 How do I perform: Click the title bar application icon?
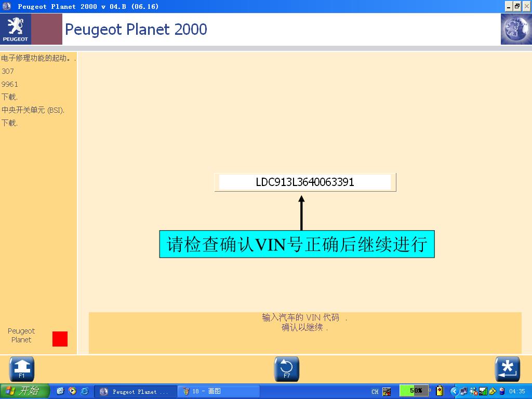(x=6, y=6)
